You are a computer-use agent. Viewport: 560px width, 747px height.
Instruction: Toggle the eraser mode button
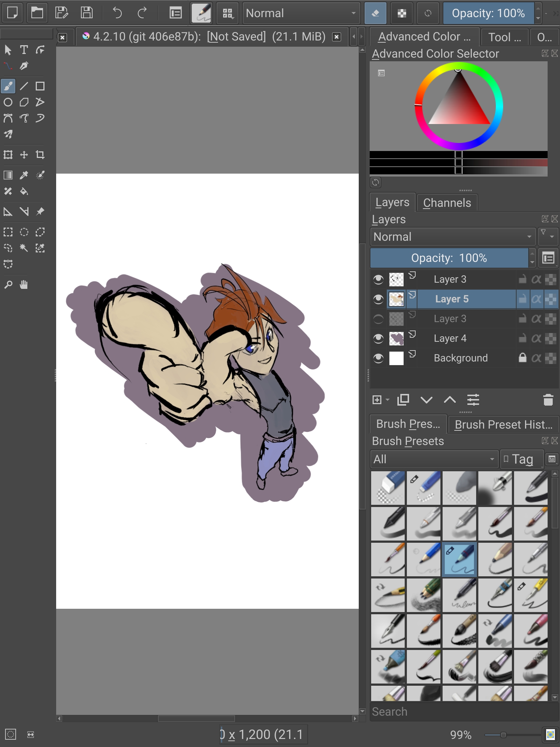375,13
